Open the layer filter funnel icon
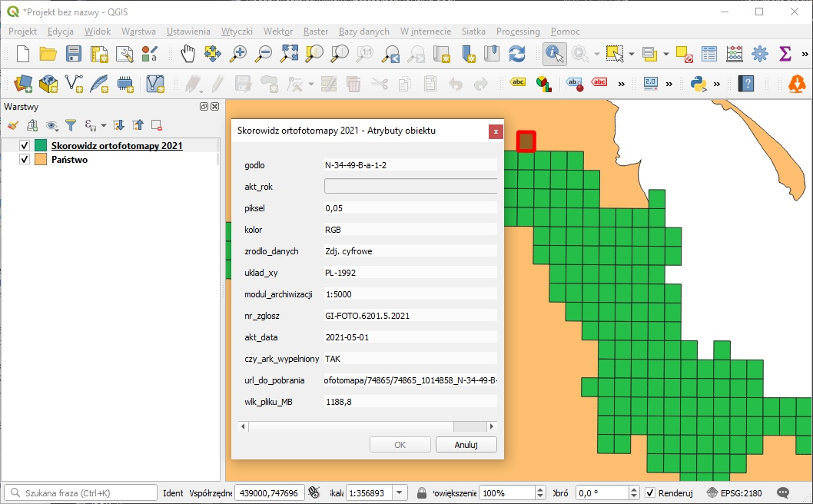Viewport: 813px width, 504px height. point(71,125)
